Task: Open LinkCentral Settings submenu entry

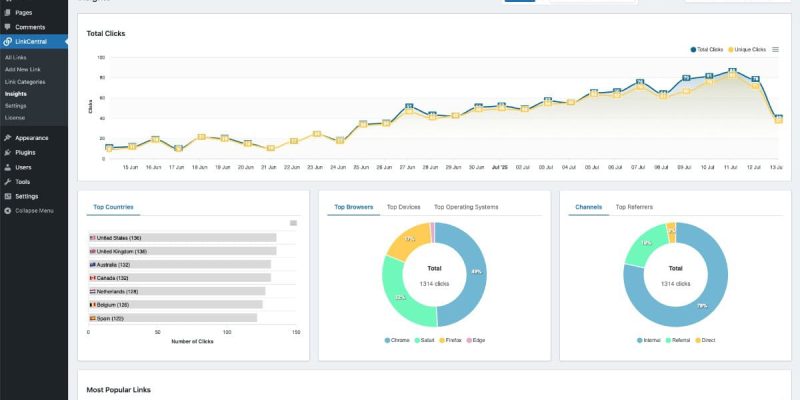Action: (x=15, y=106)
